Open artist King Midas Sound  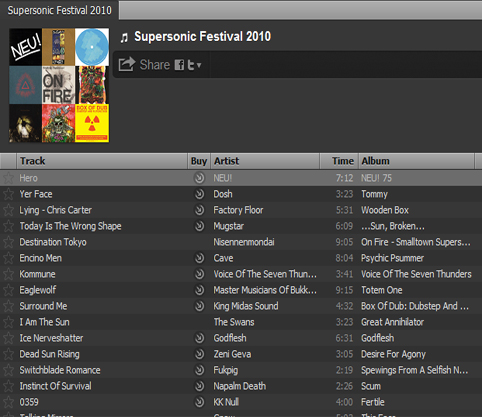246,306
